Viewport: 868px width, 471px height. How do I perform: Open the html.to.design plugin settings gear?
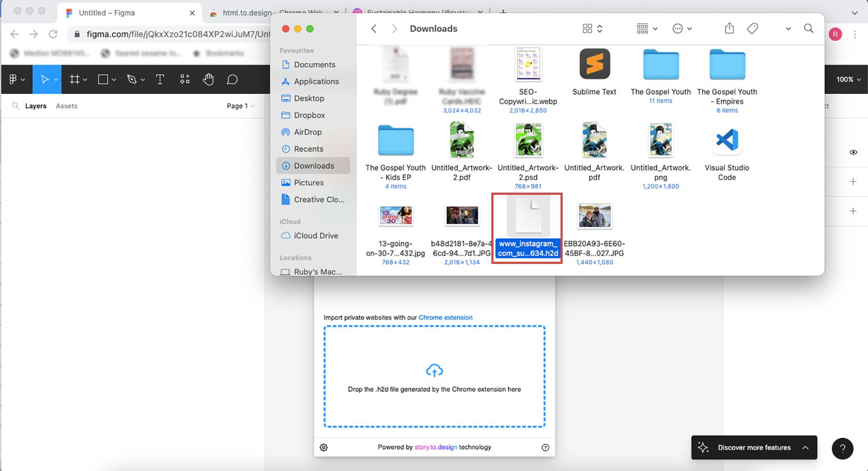tap(323, 447)
